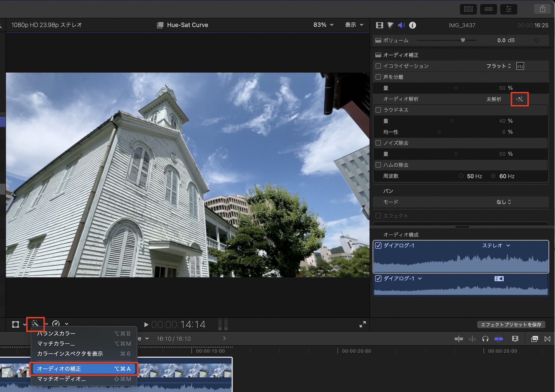Click the share export icon
555x392 pixels.
coord(543,9)
